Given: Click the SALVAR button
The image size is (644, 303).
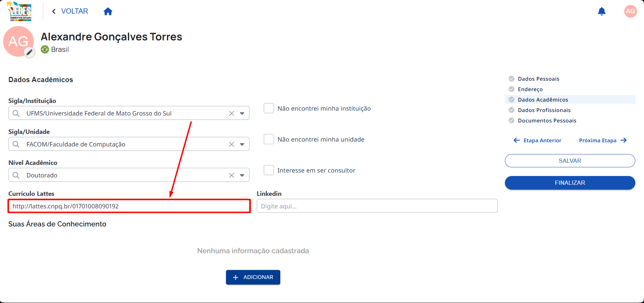Looking at the screenshot, I should [570, 161].
